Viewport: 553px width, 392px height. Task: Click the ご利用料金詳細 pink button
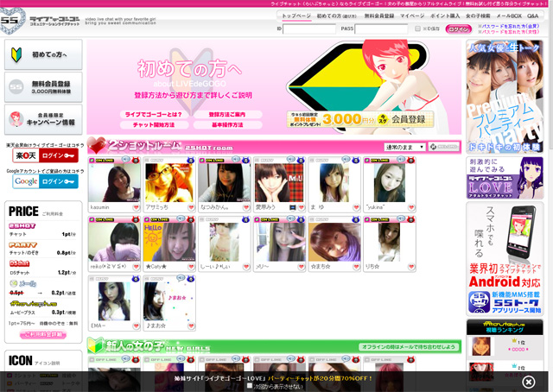pyautogui.click(x=43, y=334)
